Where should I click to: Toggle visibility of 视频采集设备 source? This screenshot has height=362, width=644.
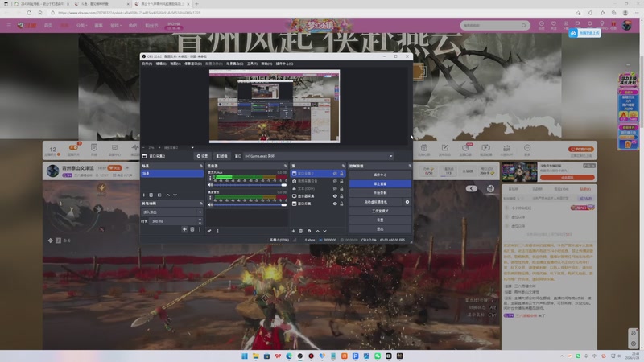click(335, 181)
